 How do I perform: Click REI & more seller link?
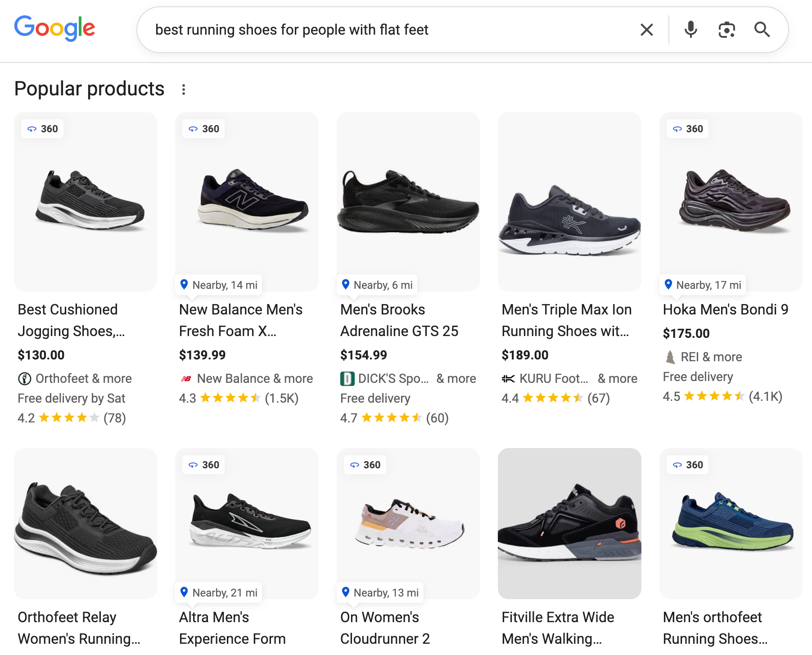[x=711, y=357]
